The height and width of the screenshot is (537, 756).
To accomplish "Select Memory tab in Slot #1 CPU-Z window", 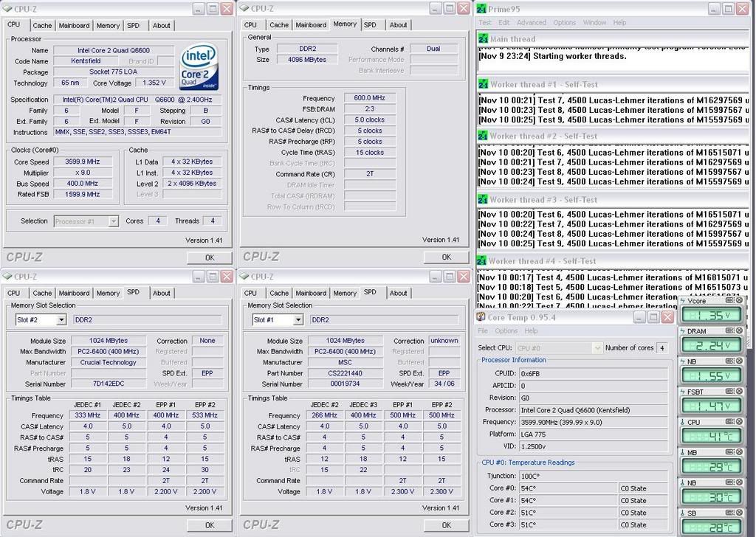I will pyautogui.click(x=345, y=293).
